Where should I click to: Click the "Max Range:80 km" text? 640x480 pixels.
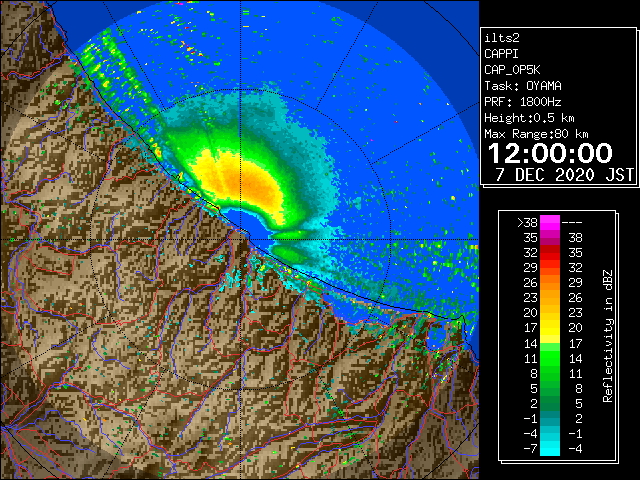point(536,134)
